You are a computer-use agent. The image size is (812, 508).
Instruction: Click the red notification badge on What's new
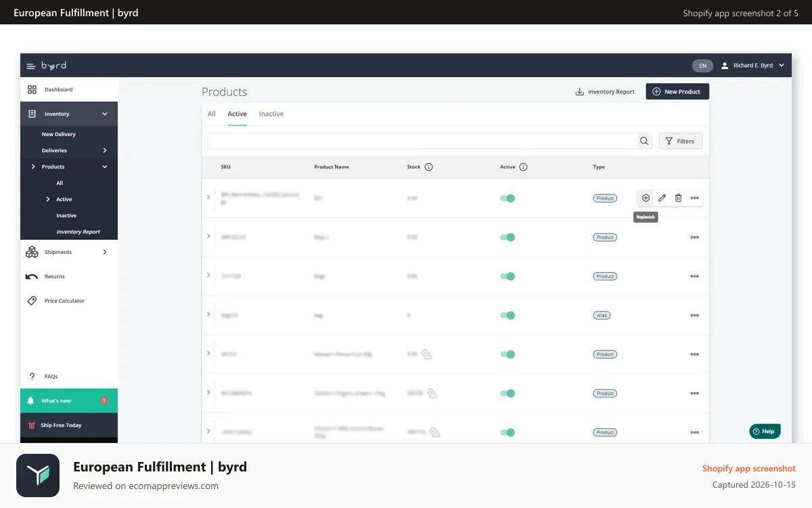pyautogui.click(x=104, y=400)
